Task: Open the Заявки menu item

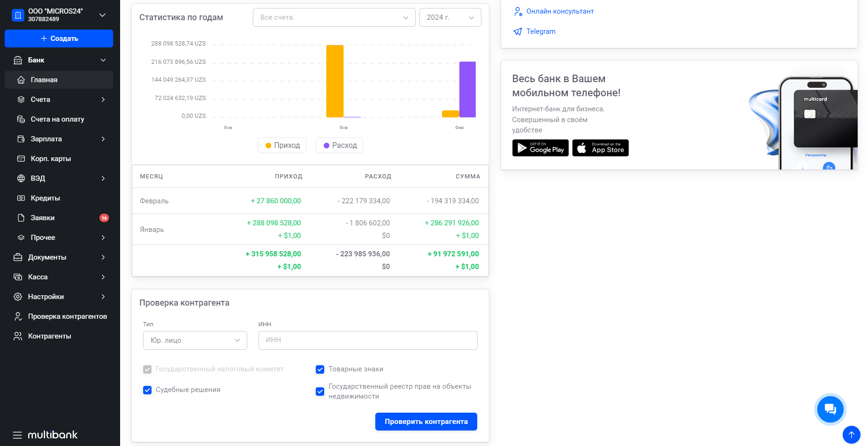Action: click(x=43, y=218)
